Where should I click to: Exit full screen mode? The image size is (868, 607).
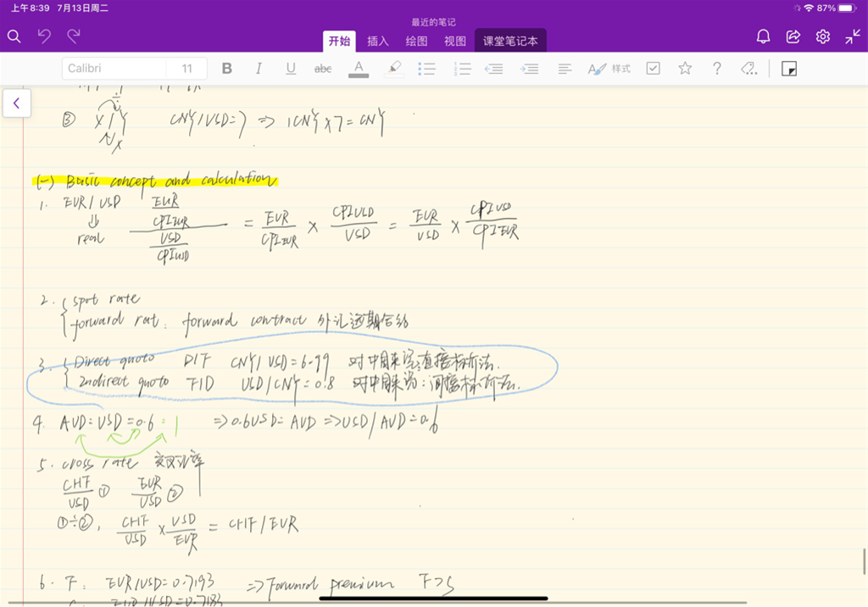(853, 36)
